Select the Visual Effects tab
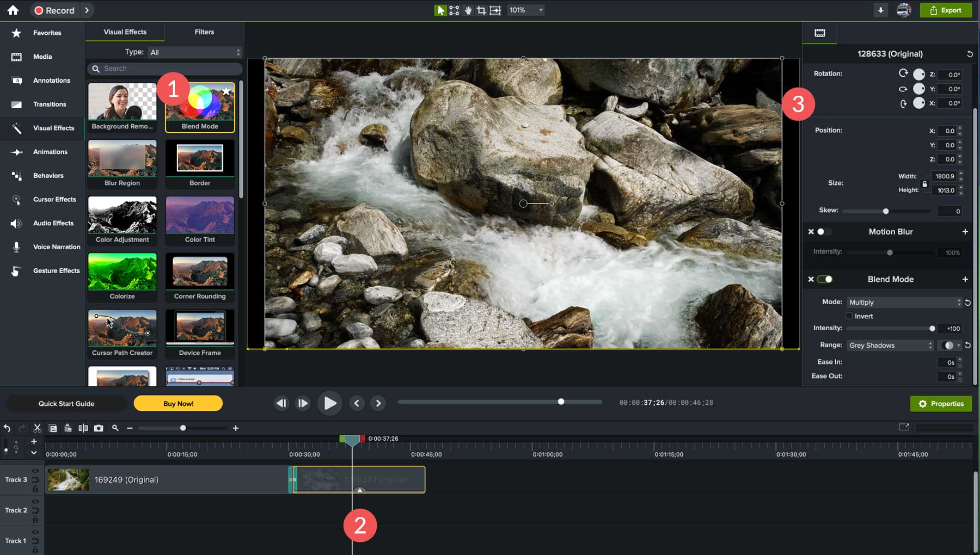This screenshot has width=980, height=555. [125, 32]
